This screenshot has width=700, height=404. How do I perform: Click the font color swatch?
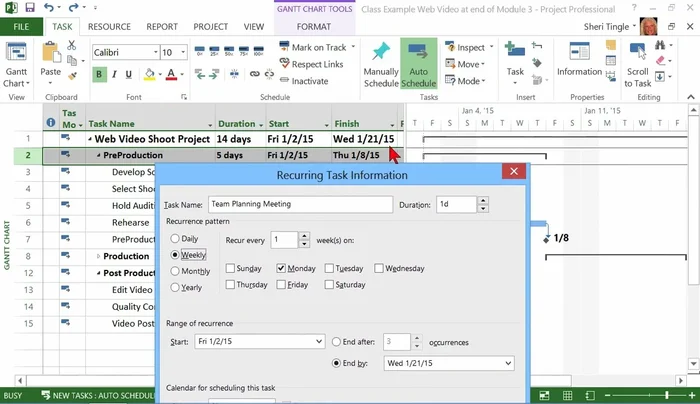(x=171, y=74)
